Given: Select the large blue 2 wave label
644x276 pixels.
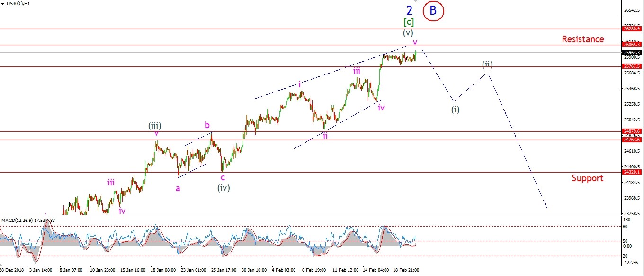Looking at the screenshot, I should coord(410,10).
